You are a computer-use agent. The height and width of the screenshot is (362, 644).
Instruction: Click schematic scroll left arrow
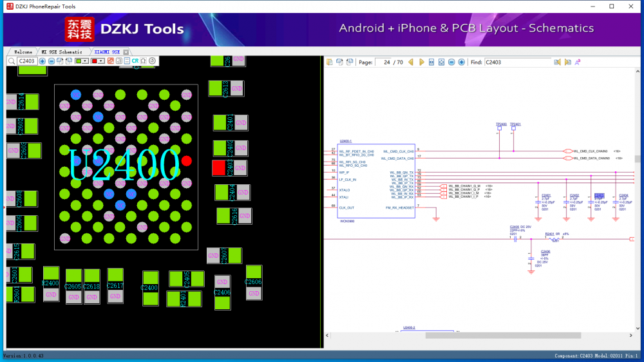coord(327,336)
